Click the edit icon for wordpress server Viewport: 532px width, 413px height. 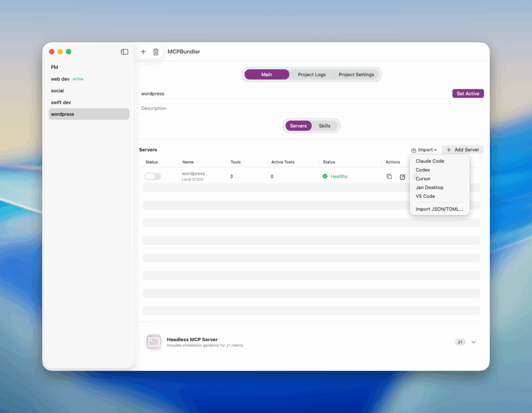click(402, 177)
